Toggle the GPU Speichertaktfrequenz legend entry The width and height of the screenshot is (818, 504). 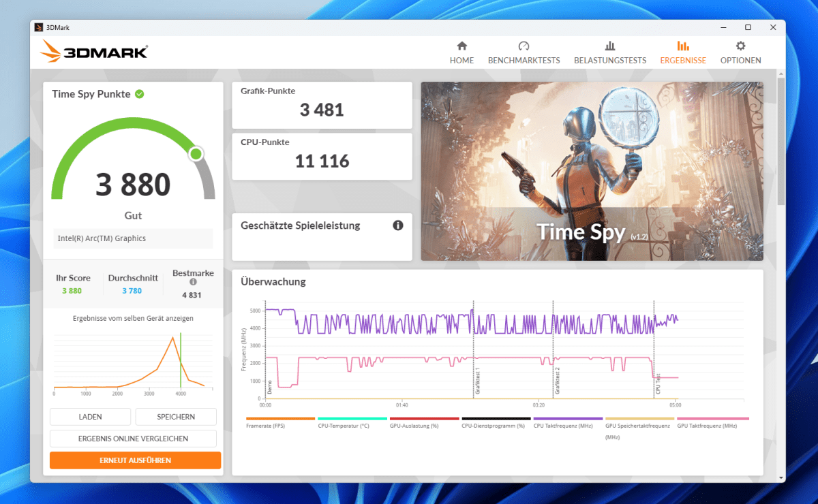click(x=638, y=429)
